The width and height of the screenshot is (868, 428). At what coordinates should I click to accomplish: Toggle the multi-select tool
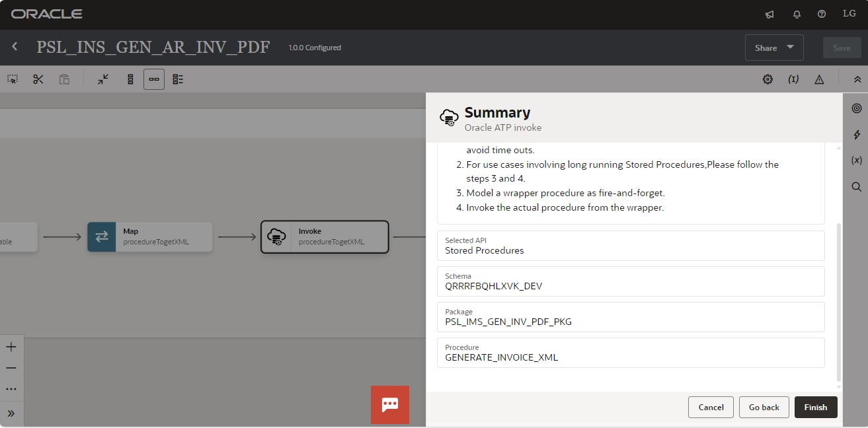pyautogui.click(x=13, y=79)
